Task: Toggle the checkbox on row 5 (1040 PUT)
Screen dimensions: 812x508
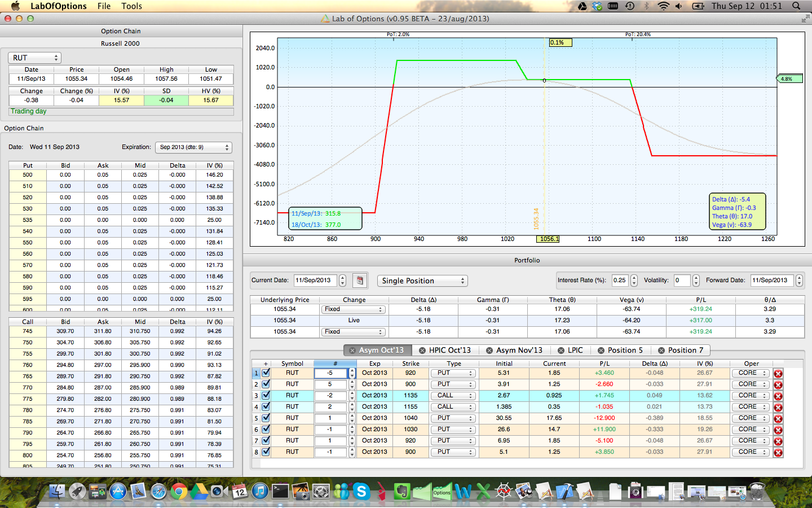Action: tap(266, 418)
